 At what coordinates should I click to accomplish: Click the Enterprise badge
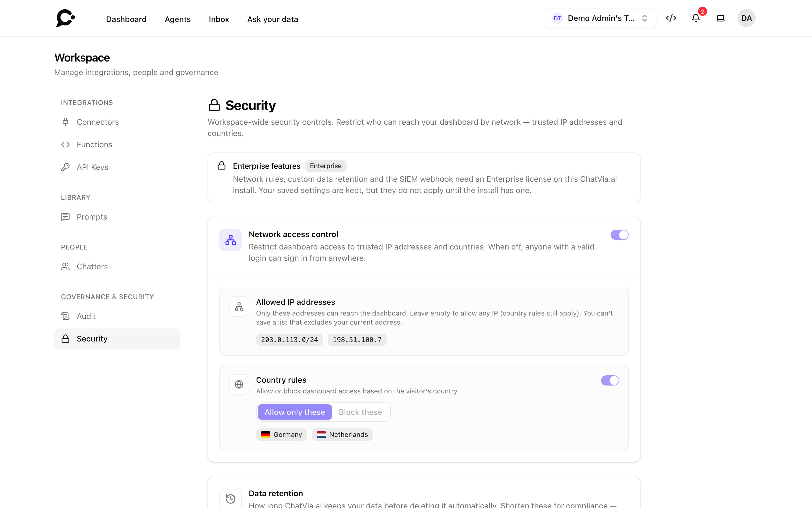click(x=325, y=166)
